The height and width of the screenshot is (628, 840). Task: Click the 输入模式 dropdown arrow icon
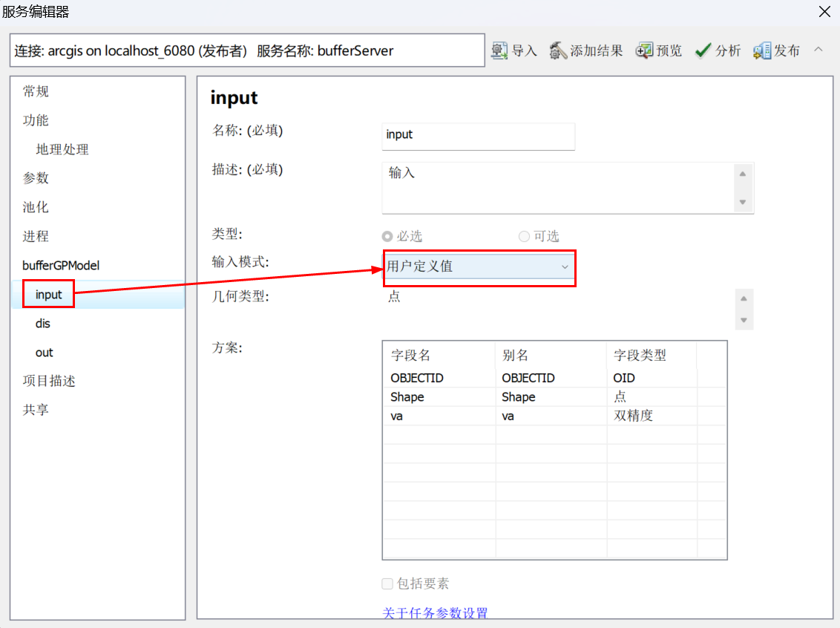coord(565,268)
